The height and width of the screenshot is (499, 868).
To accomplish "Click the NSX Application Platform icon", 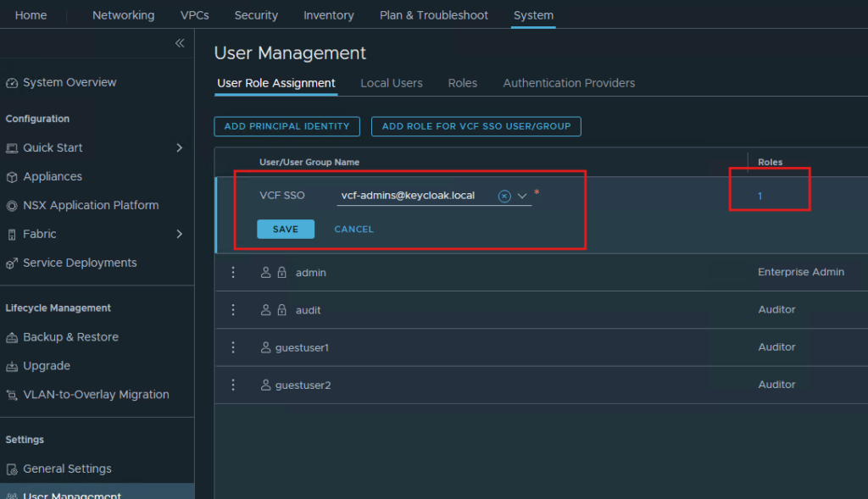I will click(12, 206).
